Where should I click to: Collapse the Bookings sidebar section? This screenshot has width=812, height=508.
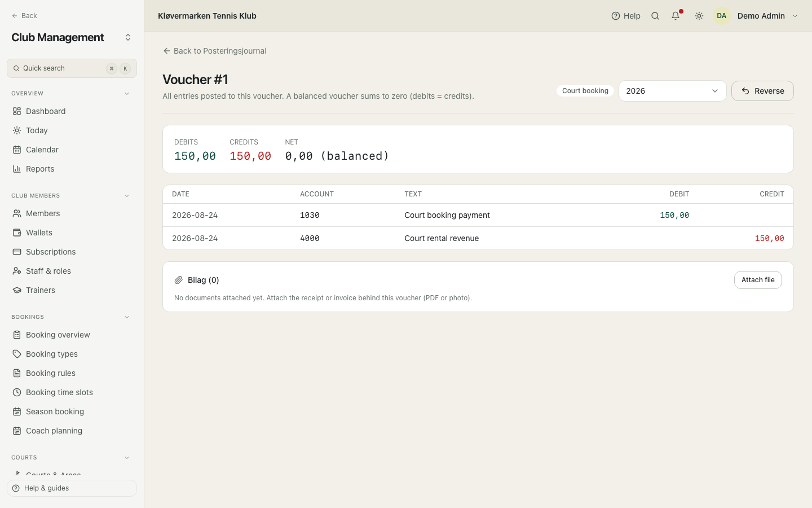pos(127,317)
